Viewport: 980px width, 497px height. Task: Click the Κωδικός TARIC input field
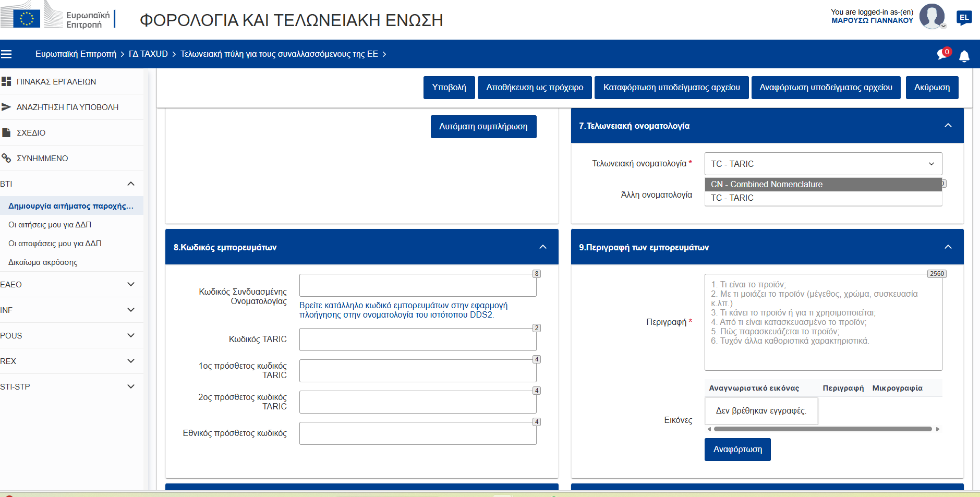(x=417, y=340)
